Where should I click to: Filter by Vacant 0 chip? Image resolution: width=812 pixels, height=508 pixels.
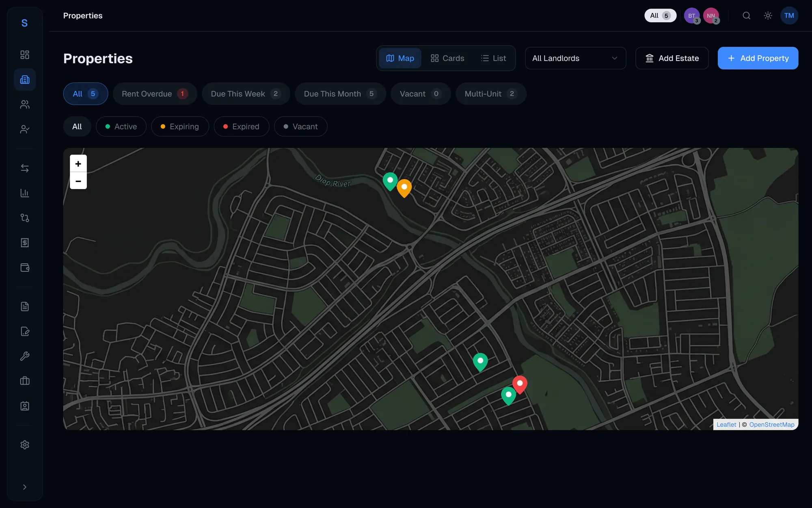tap(421, 94)
